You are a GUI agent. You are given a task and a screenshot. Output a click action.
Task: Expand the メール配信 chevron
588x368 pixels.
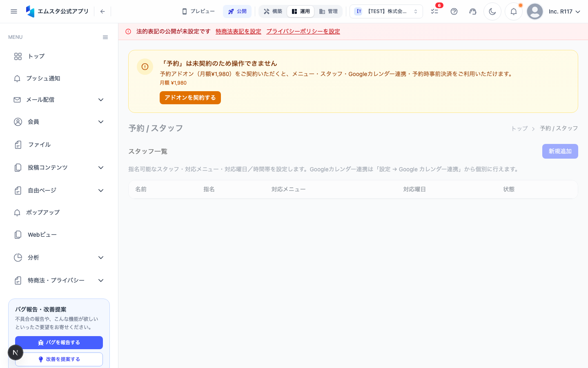101,100
